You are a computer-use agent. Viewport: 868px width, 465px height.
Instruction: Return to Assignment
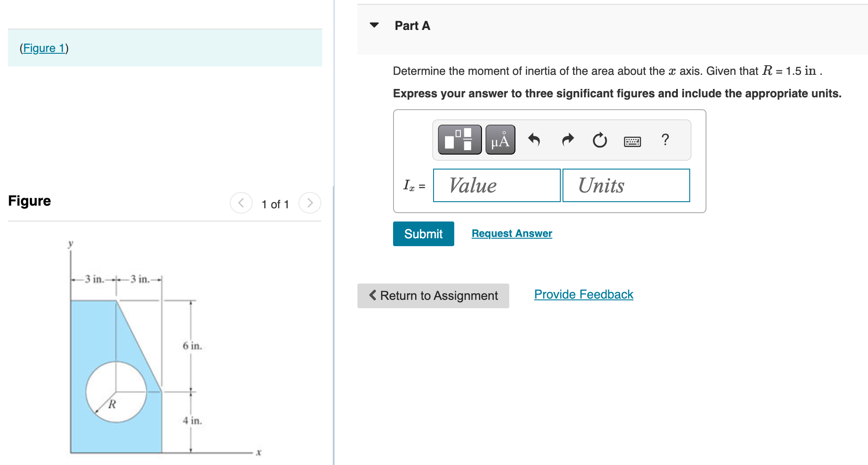433,295
